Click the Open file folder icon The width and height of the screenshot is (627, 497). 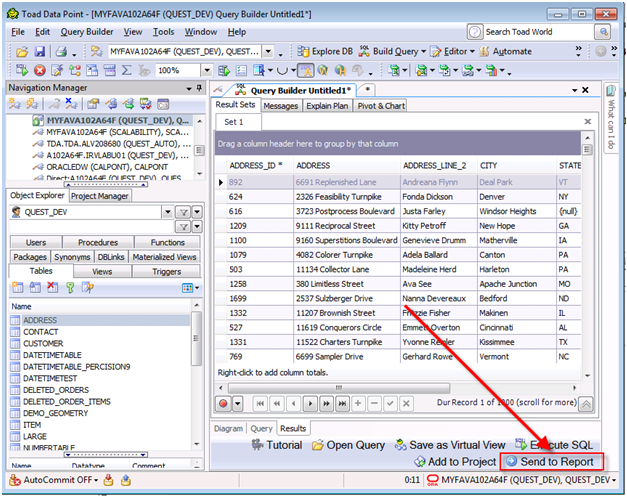[x=22, y=52]
